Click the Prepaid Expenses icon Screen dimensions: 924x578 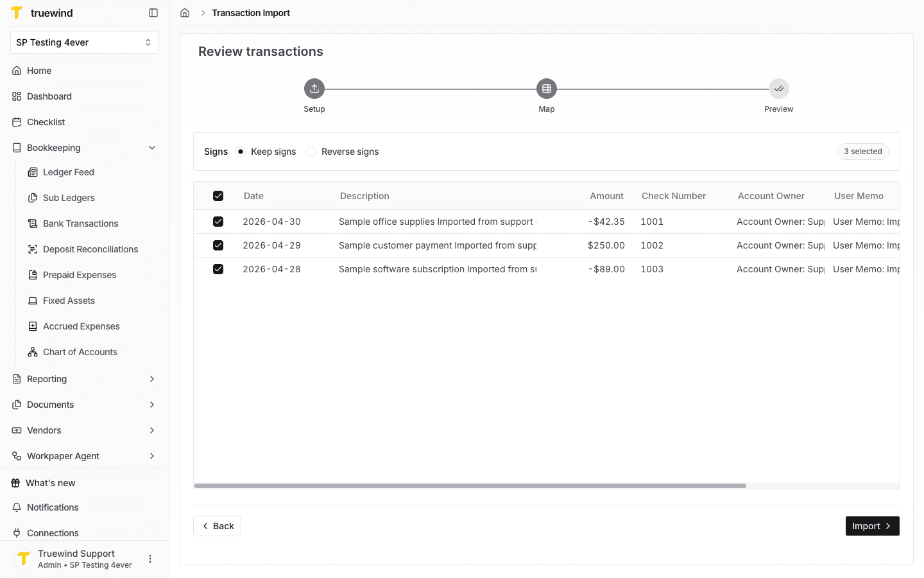33,275
